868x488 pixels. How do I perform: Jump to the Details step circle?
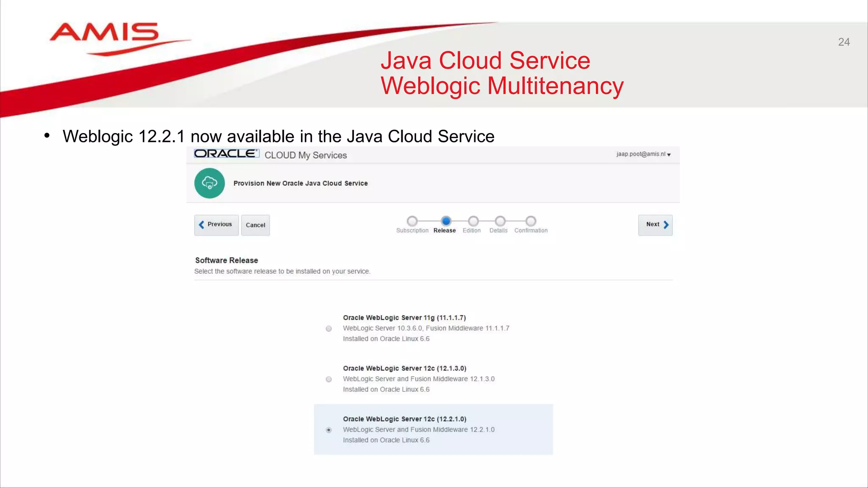click(x=500, y=221)
